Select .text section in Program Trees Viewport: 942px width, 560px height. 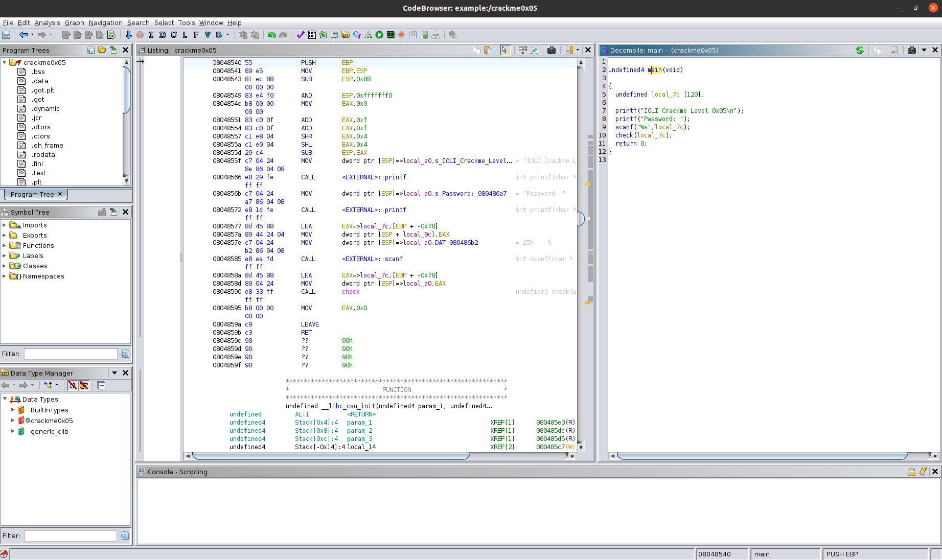point(39,173)
